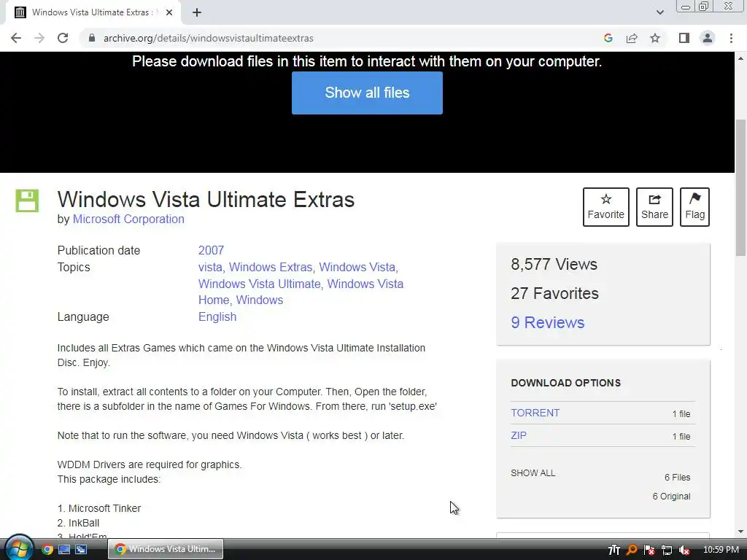Click the lock icon in address bar
747x560 pixels.
[x=92, y=38]
